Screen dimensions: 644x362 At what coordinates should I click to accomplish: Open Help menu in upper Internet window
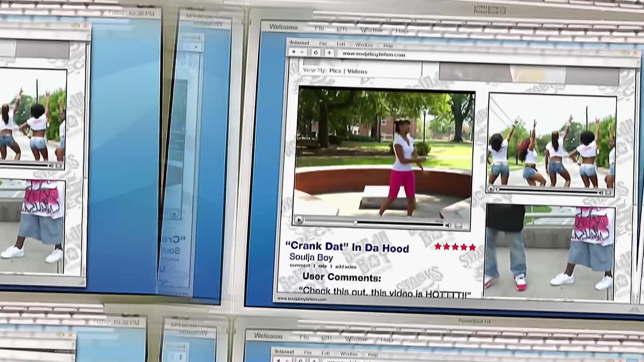(388, 45)
